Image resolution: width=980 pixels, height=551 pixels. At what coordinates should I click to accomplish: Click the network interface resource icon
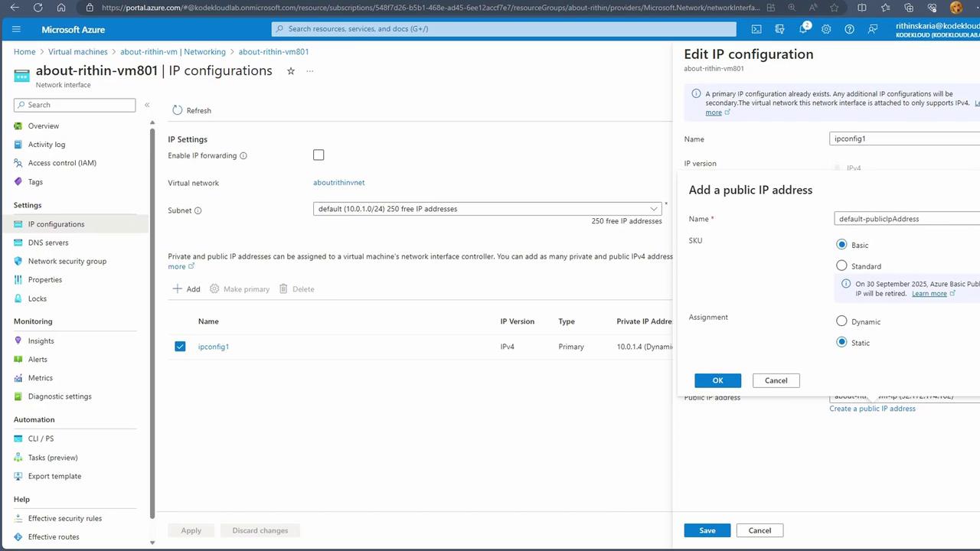click(x=21, y=75)
